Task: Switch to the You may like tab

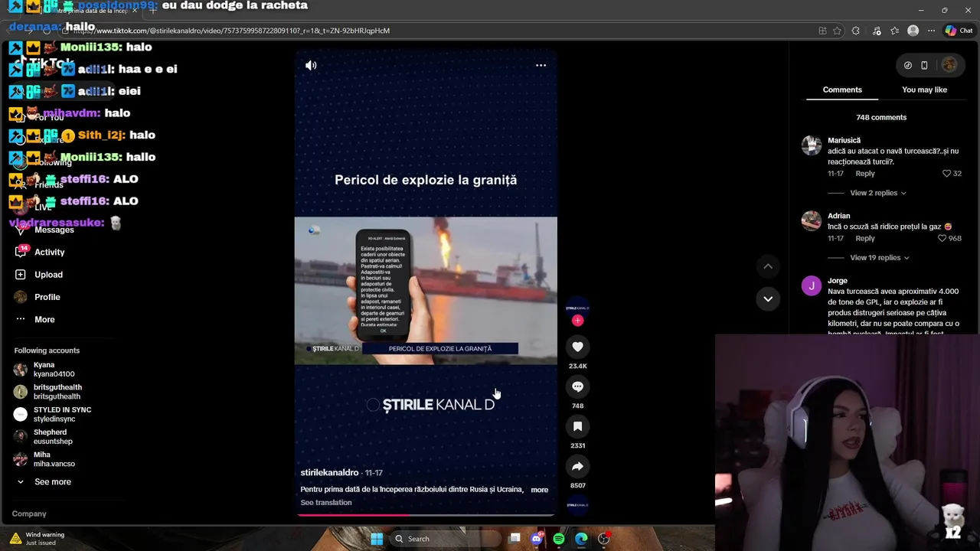Action: 924,90
